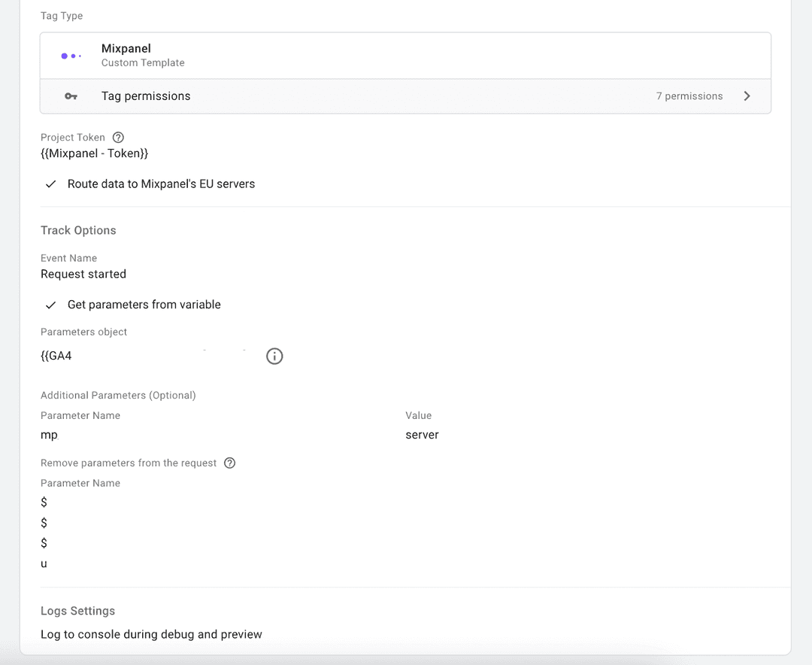Select the key icon beside Tag permissions
Image resolution: width=812 pixels, height=665 pixels.
(x=68, y=96)
